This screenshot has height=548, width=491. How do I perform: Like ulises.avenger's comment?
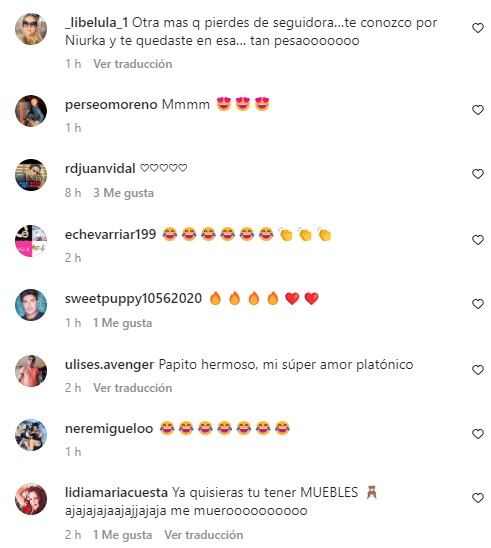point(478,370)
